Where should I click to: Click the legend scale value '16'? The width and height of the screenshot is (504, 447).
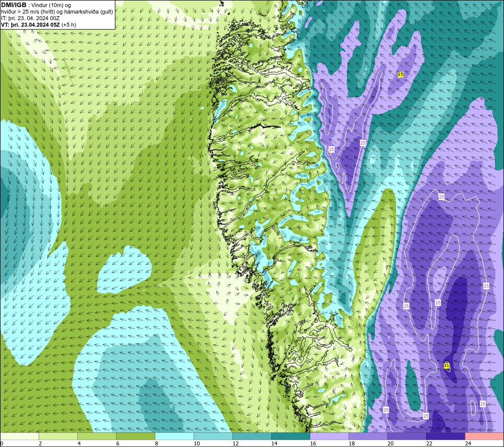[x=313, y=443]
